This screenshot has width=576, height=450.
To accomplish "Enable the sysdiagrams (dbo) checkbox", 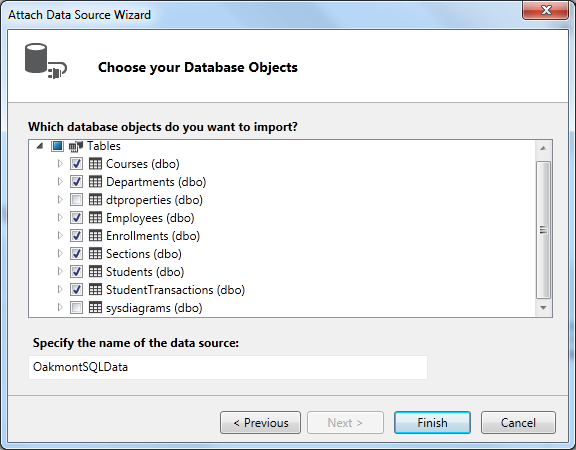I will click(x=76, y=307).
